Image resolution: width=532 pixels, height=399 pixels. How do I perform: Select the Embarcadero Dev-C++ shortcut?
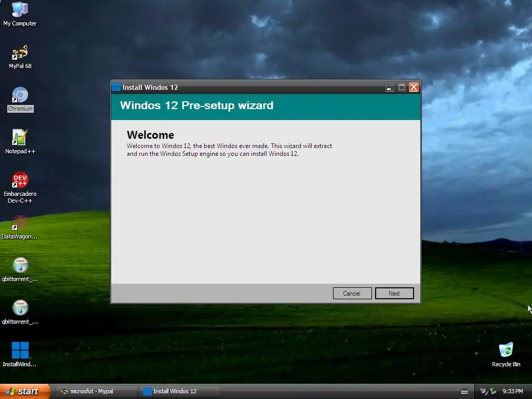click(20, 188)
